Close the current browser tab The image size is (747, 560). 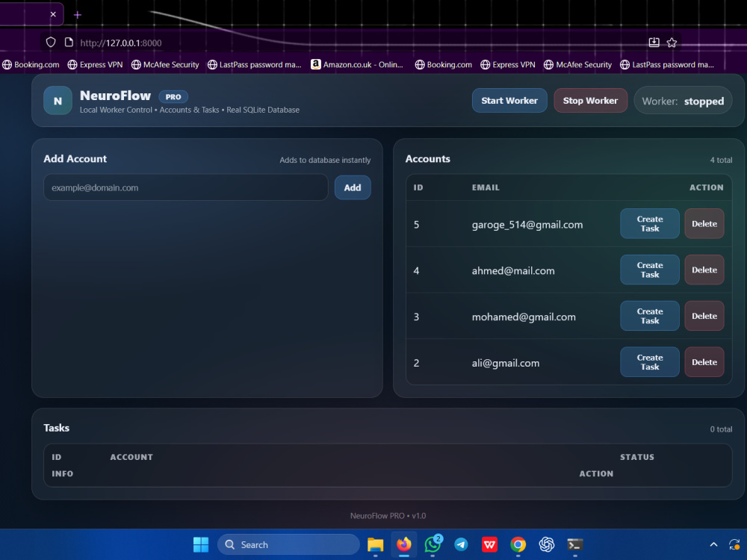click(x=53, y=14)
